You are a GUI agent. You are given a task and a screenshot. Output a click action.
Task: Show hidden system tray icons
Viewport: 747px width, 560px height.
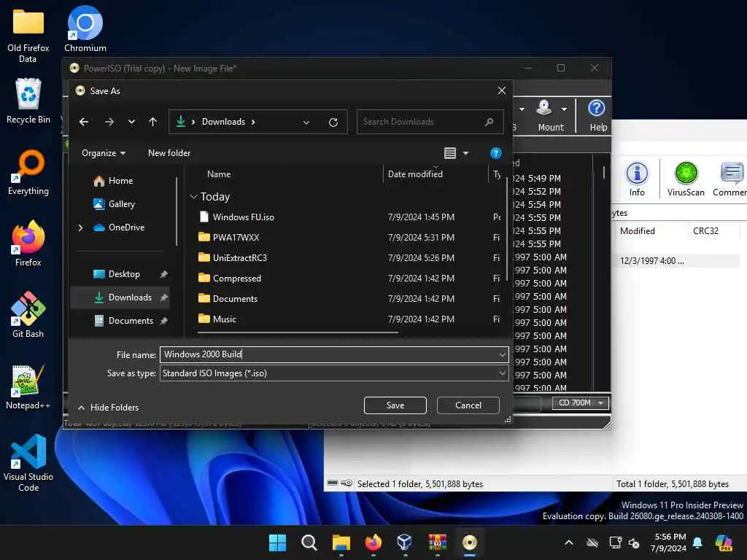tap(569, 542)
